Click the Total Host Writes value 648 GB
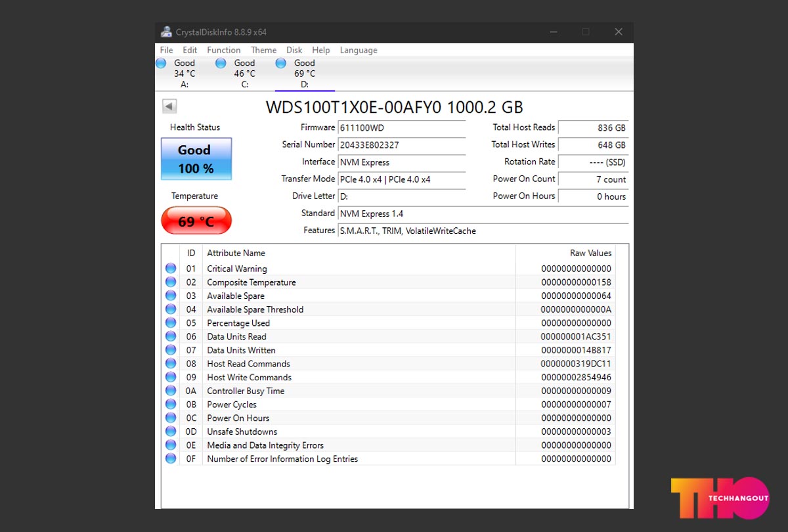 (593, 144)
